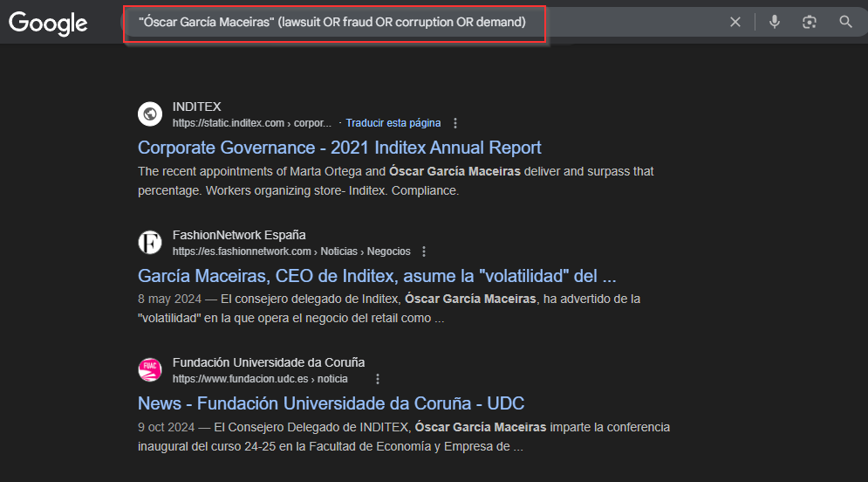Open search by image camera icon
Viewport: 868px width, 482px height.
[x=810, y=22]
